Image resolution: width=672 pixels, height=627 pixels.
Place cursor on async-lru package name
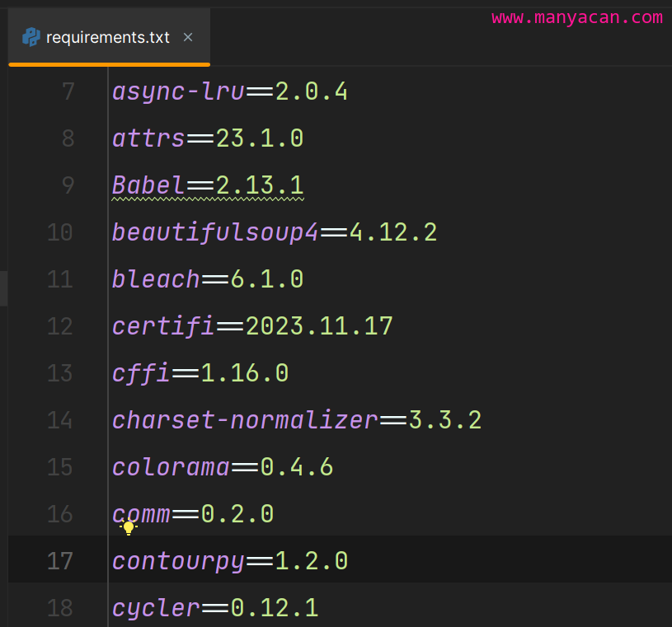(x=178, y=92)
